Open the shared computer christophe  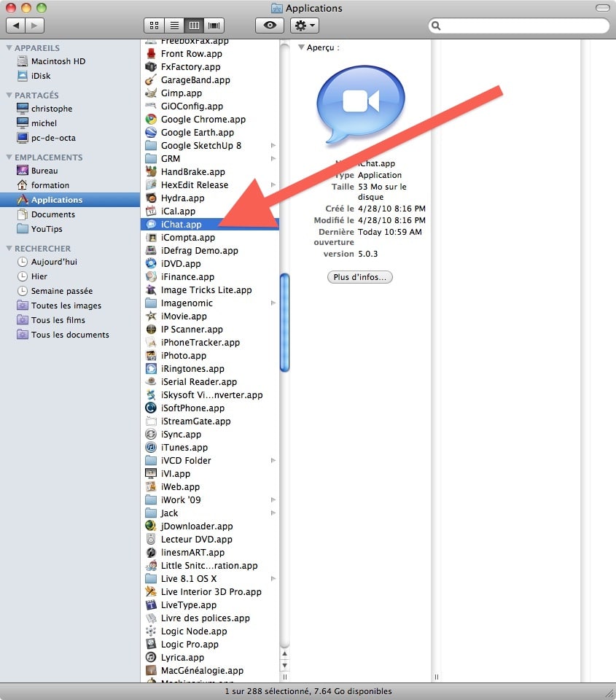pyautogui.click(x=51, y=109)
